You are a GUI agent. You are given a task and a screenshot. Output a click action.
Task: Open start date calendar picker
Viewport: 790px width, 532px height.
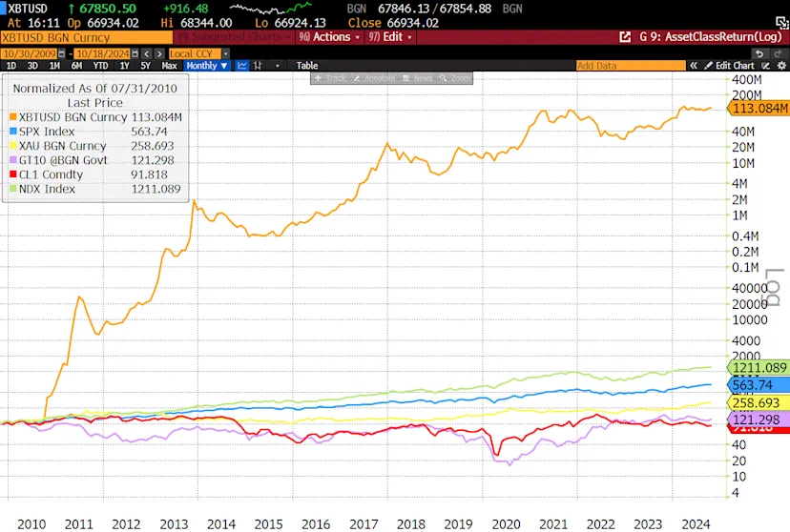[61, 53]
